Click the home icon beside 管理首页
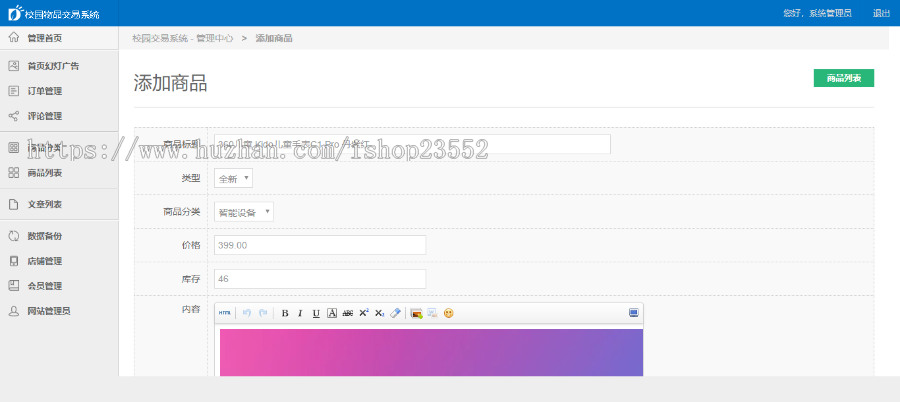This screenshot has height=402, width=900. pyautogui.click(x=14, y=38)
